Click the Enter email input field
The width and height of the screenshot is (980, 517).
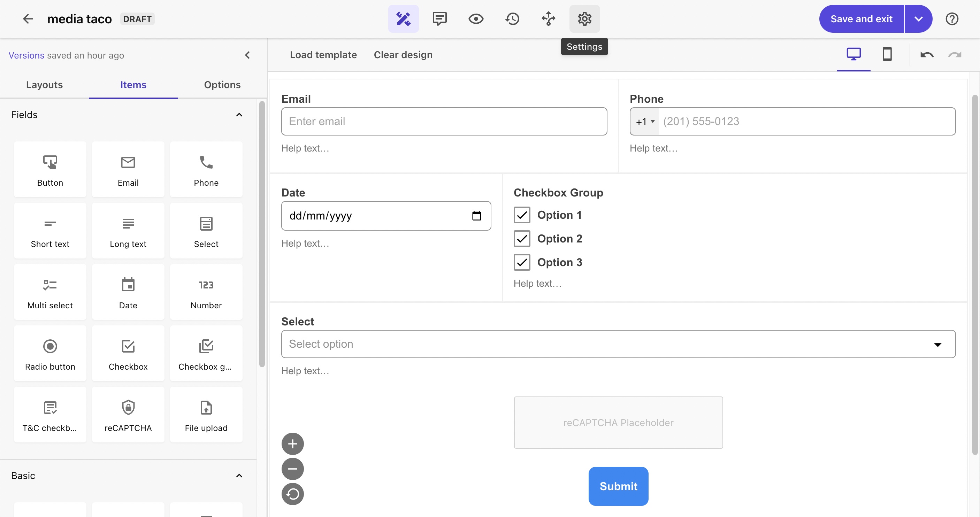444,121
